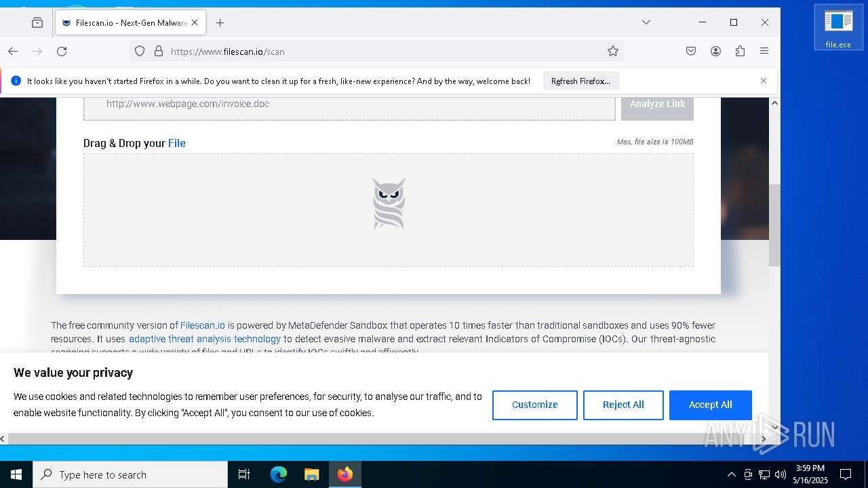Open File Explorer from taskbar
The width and height of the screenshot is (868, 488).
(311, 474)
